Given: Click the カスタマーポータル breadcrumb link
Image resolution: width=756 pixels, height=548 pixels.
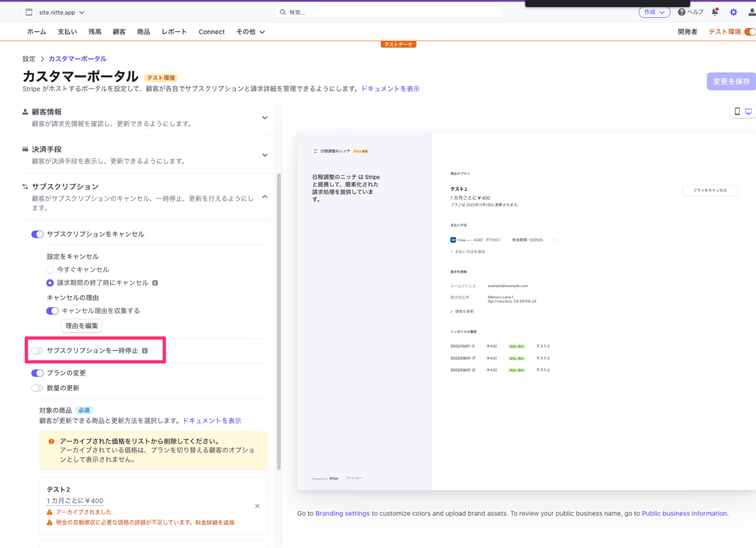Looking at the screenshot, I should click(x=78, y=59).
